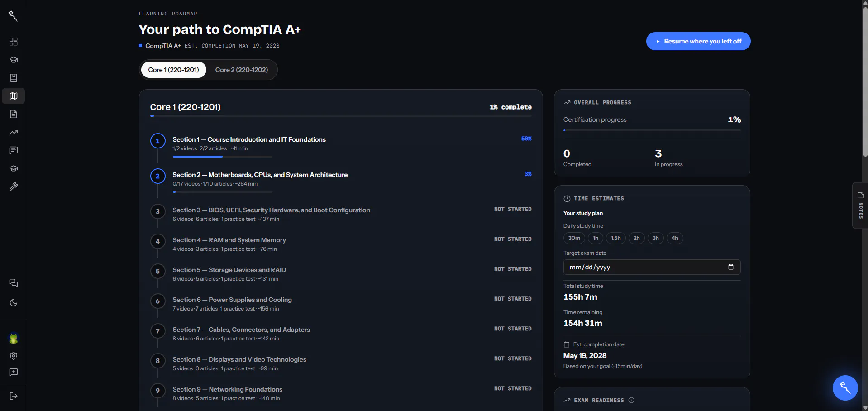Click the info icon beside Exam Readiness
This screenshot has width=868, height=411.
tap(631, 400)
